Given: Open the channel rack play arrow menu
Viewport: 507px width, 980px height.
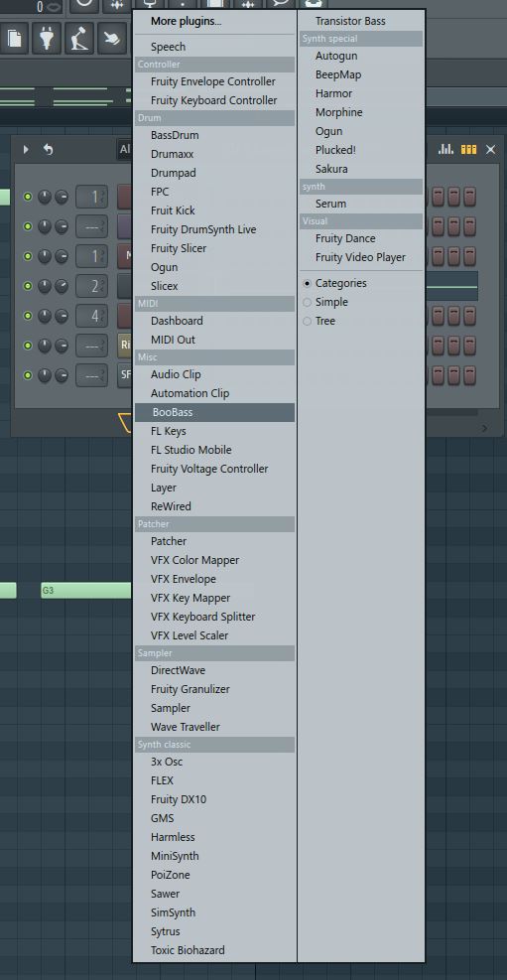Looking at the screenshot, I should click(x=26, y=149).
